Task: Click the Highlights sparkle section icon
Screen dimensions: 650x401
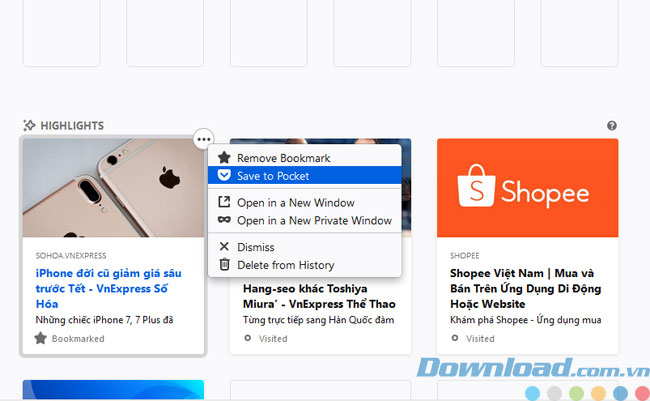Action: 29,125
